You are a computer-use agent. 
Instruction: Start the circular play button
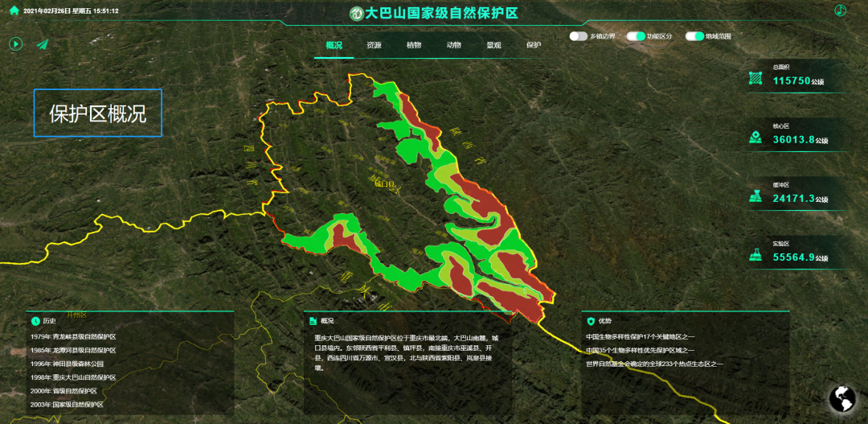tap(15, 43)
